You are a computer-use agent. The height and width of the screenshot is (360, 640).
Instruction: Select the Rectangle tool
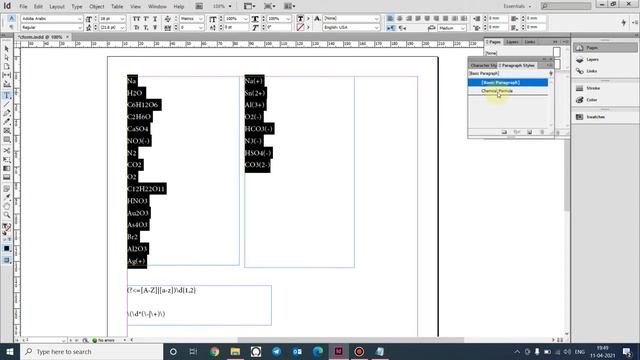click(x=7, y=140)
